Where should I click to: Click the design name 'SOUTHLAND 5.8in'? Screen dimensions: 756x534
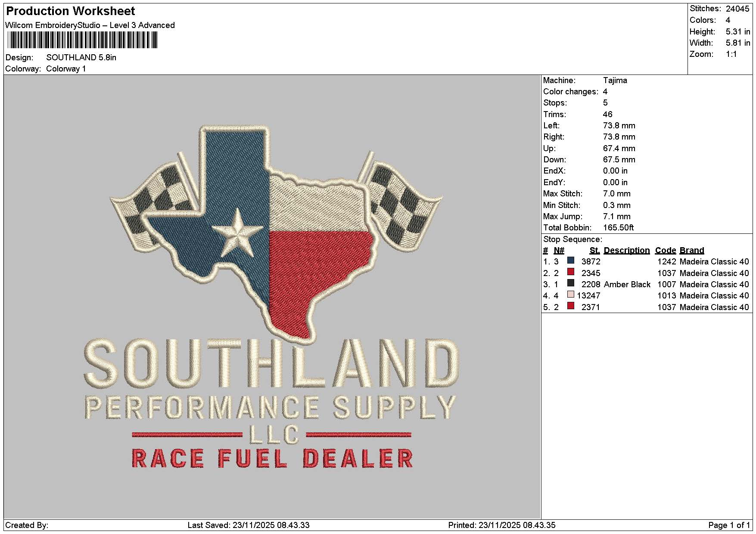pos(81,58)
